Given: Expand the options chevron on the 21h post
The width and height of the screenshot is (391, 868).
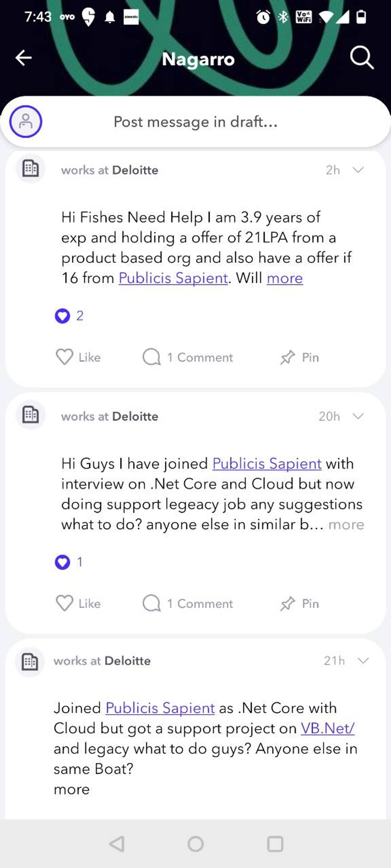Looking at the screenshot, I should [x=363, y=661].
